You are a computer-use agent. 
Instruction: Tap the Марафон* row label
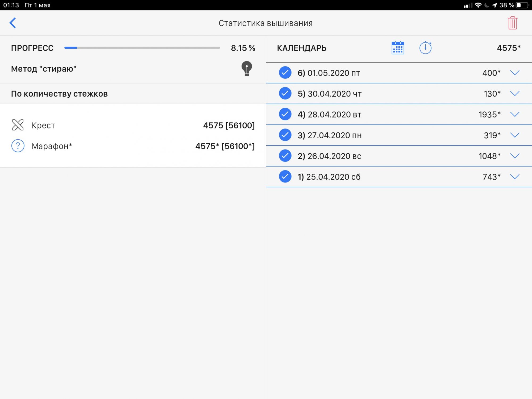click(52, 146)
